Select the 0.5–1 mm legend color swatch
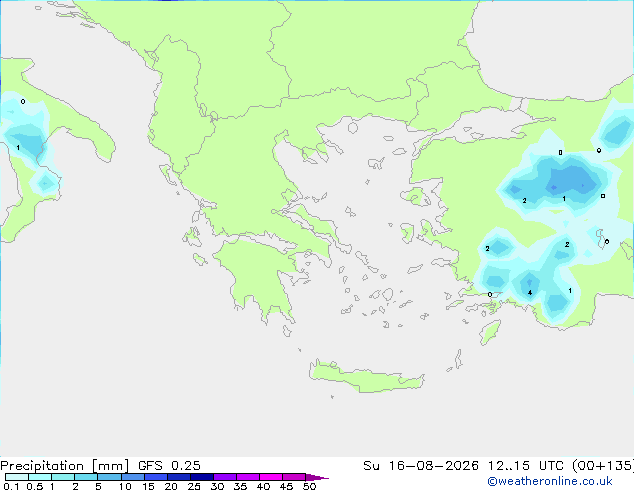The width and height of the screenshot is (634, 490). (x=40, y=477)
